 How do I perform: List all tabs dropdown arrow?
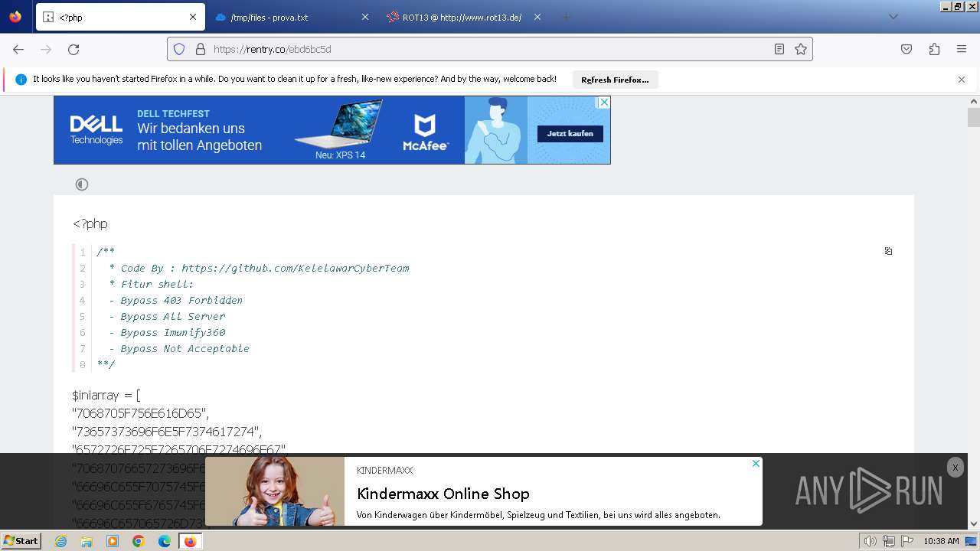click(893, 17)
